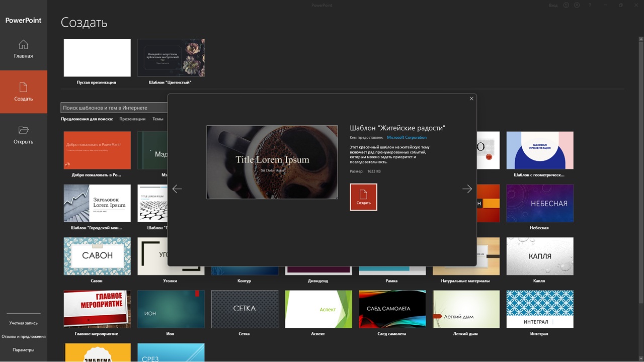The width and height of the screenshot is (644, 362).
Task: Go to next template with right arrow
Action: (x=467, y=189)
